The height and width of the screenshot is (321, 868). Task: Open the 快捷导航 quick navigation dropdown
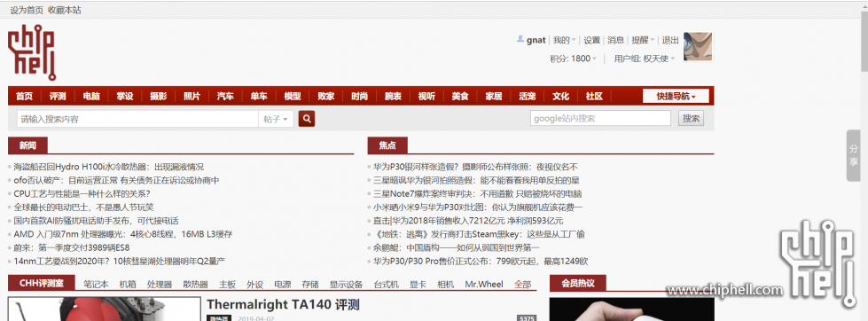pos(676,96)
